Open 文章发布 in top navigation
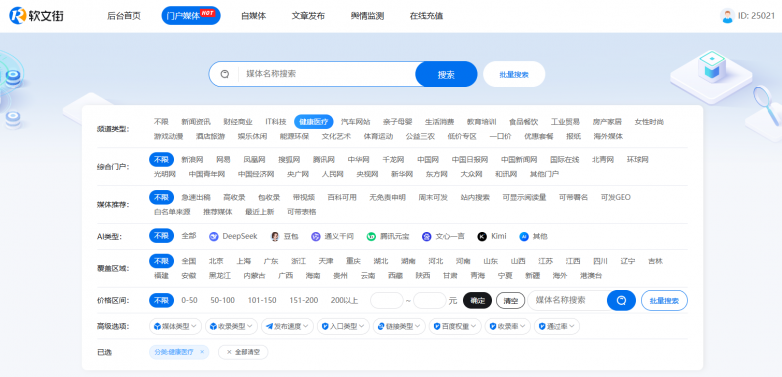 [x=308, y=16]
